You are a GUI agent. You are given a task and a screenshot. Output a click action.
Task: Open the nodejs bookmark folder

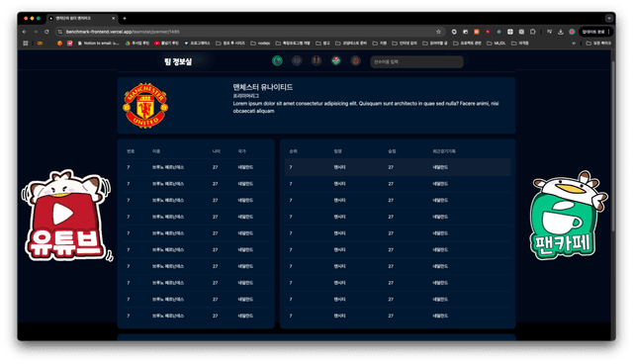pyautogui.click(x=260, y=43)
